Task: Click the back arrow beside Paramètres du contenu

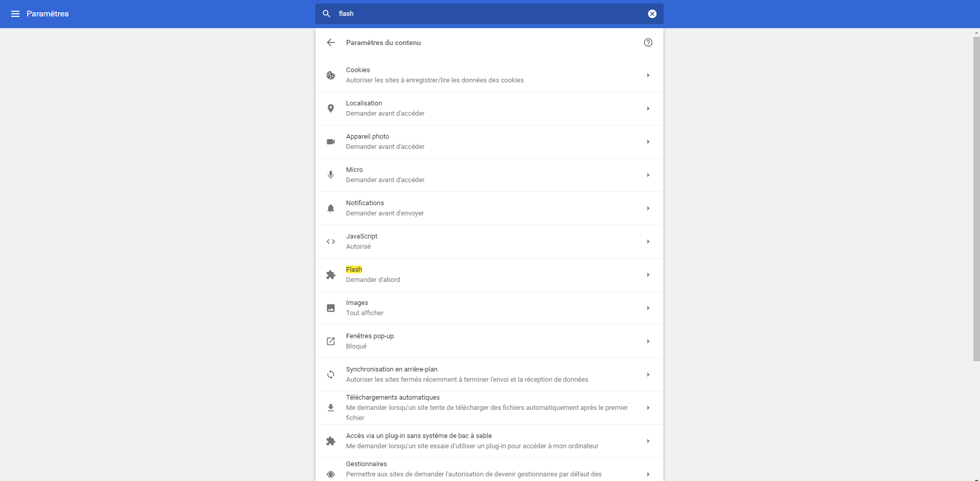Action: click(x=331, y=42)
